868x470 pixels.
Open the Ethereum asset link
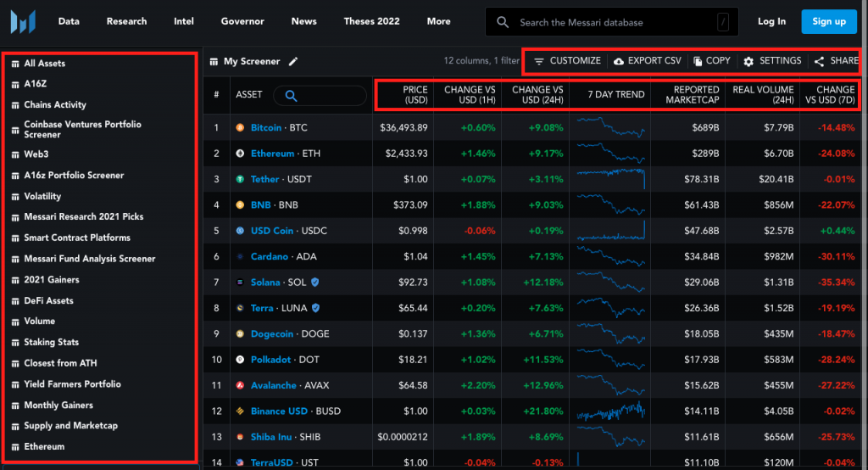pos(272,154)
